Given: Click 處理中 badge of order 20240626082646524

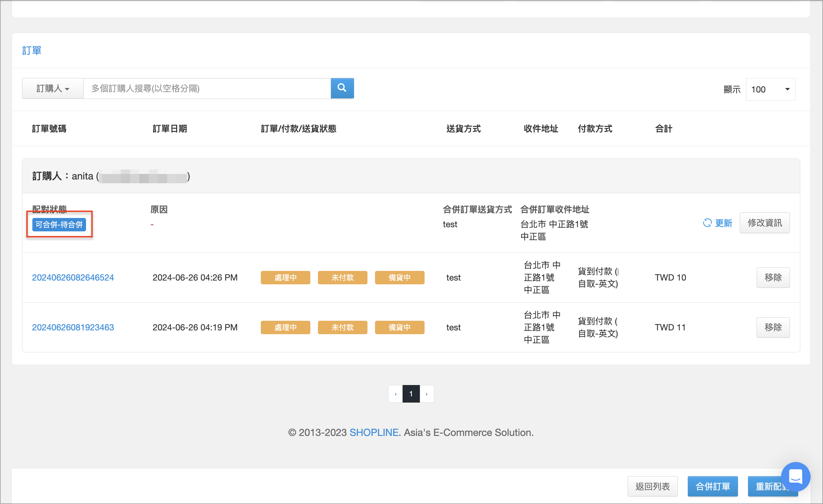Looking at the screenshot, I should tap(286, 277).
